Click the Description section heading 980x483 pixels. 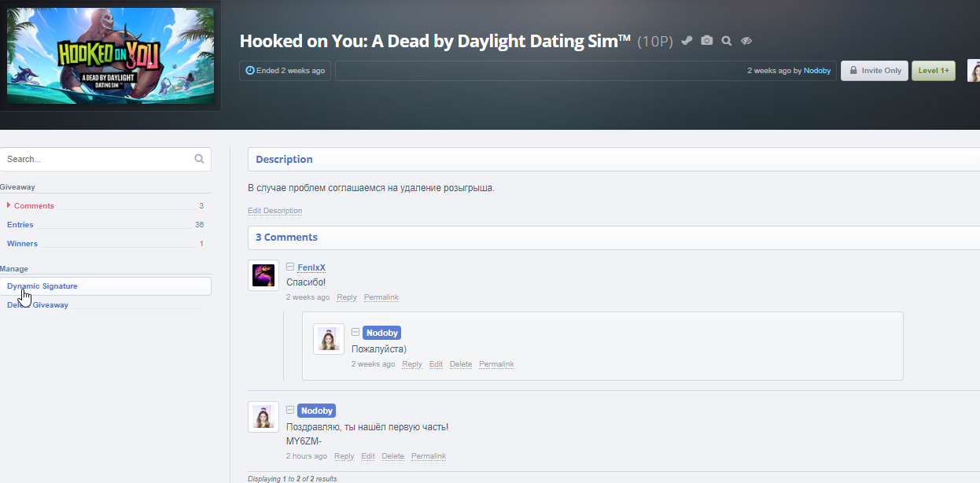click(284, 159)
